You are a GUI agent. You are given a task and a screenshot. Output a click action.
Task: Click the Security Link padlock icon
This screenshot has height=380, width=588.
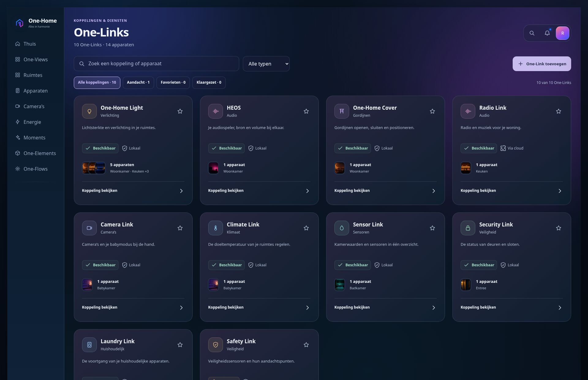coord(468,228)
